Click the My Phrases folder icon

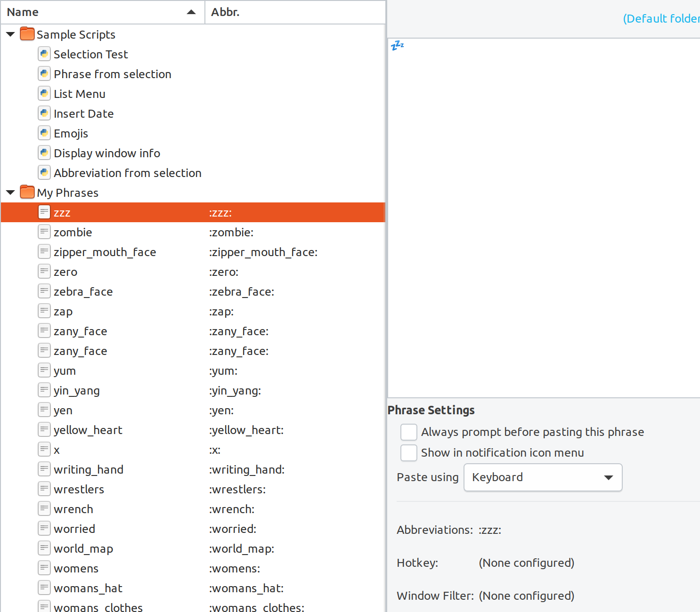pyautogui.click(x=27, y=192)
